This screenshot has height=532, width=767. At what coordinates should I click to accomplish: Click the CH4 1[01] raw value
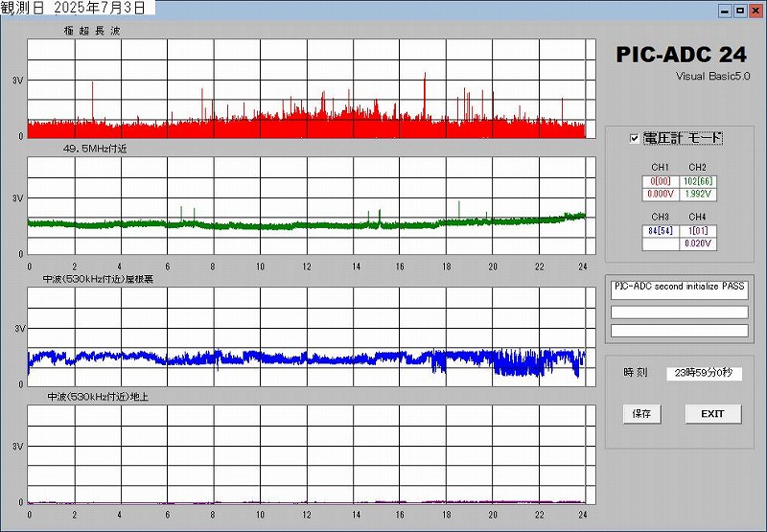point(698,231)
